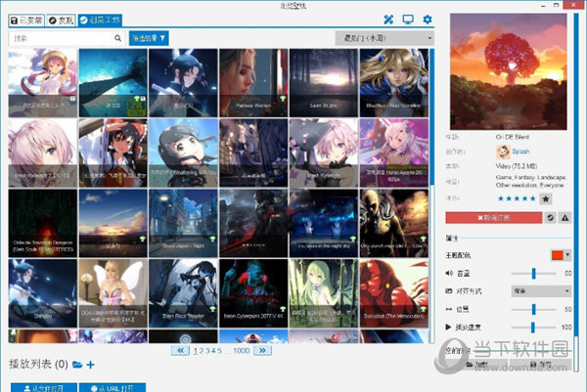587x392 pixels.
Task: Go to next page with double-right arrows
Action: click(x=262, y=351)
